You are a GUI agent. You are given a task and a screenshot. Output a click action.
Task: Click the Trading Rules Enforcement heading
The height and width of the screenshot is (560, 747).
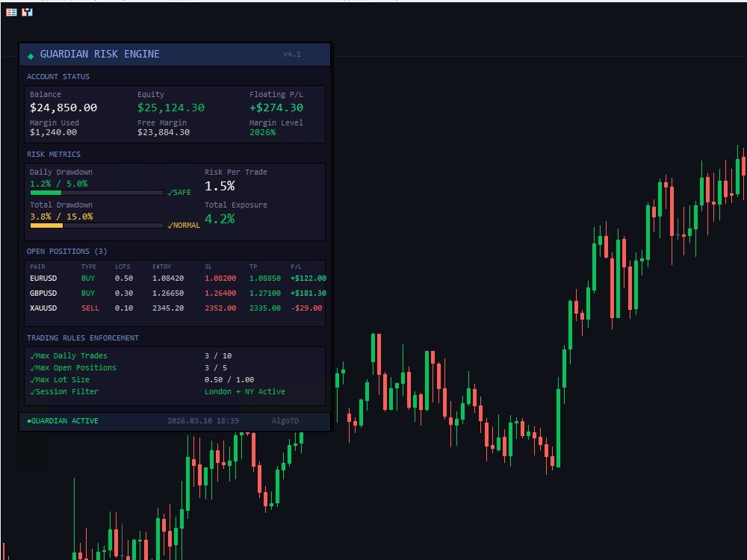tap(82, 338)
